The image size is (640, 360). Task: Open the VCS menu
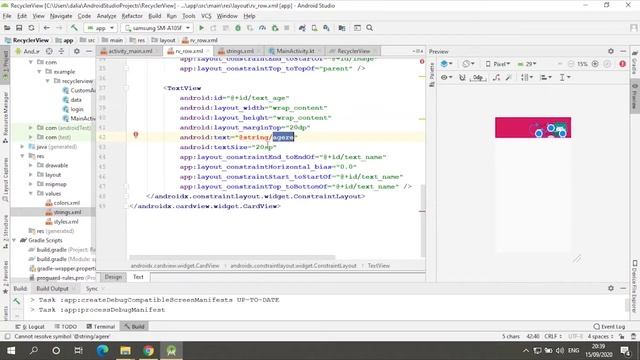pos(206,16)
